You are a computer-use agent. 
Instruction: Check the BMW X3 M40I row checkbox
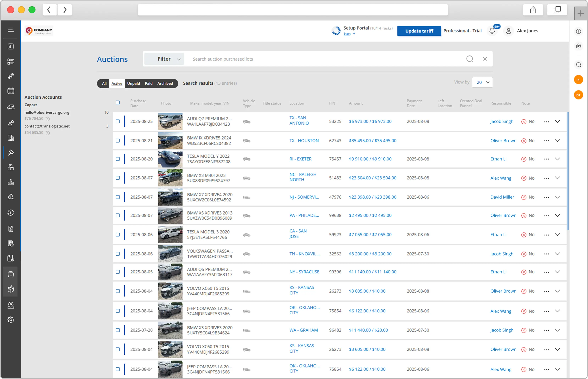click(118, 178)
